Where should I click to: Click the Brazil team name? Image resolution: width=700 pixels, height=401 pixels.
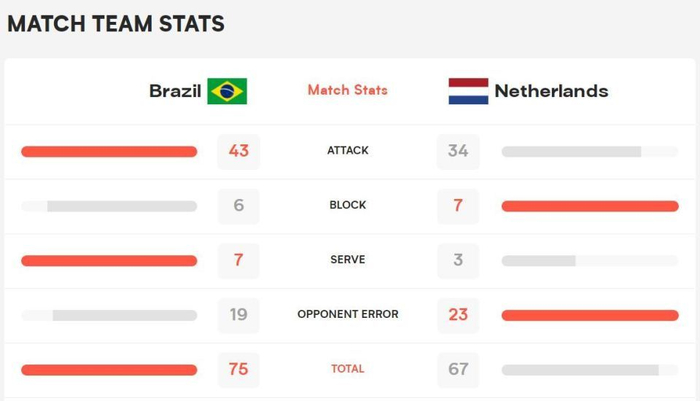(x=175, y=91)
